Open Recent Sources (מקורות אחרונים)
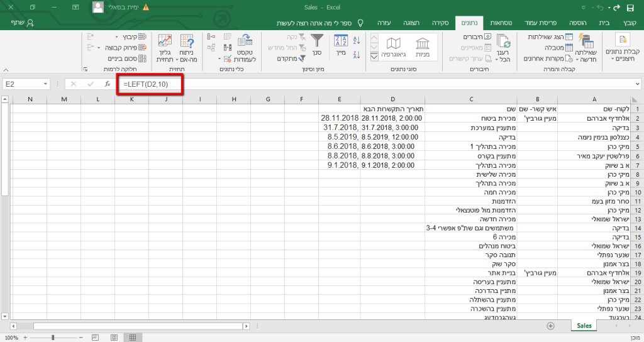Image resolution: width=644 pixels, height=342 pixels. click(548, 58)
